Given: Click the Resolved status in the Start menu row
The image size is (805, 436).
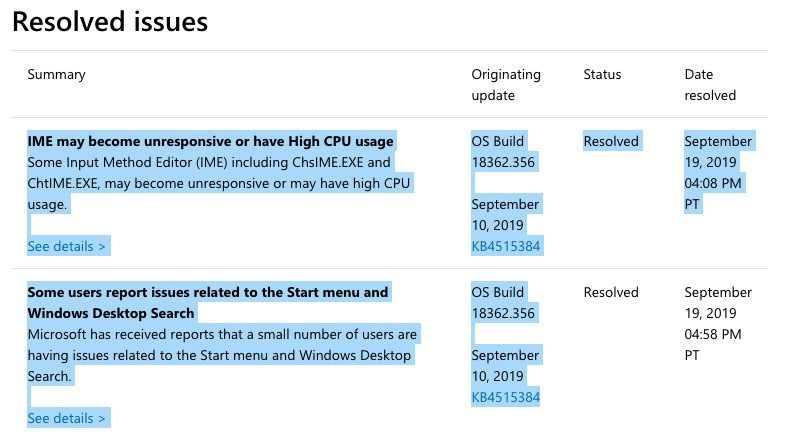Looking at the screenshot, I should tap(610, 292).
